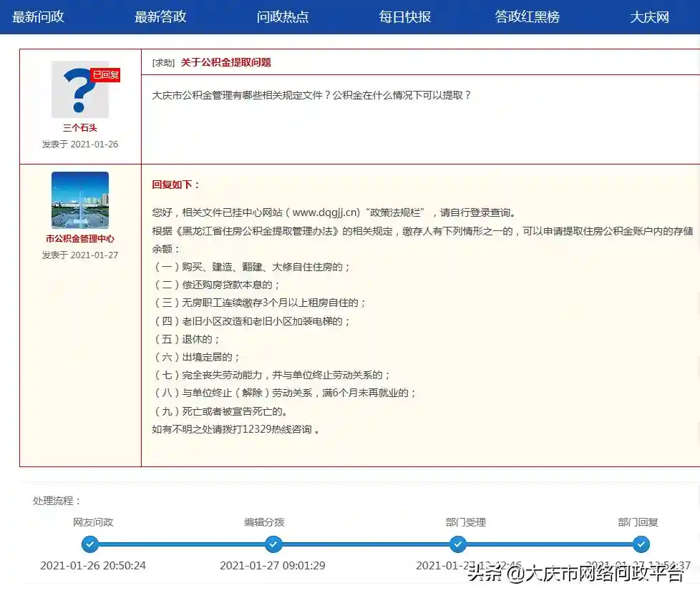Visit 大庆网 from the navigation bar
Screen dimensions: 700x598
click(x=649, y=17)
